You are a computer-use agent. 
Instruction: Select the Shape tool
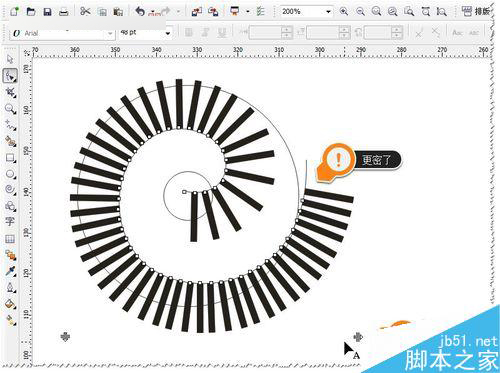point(10,76)
